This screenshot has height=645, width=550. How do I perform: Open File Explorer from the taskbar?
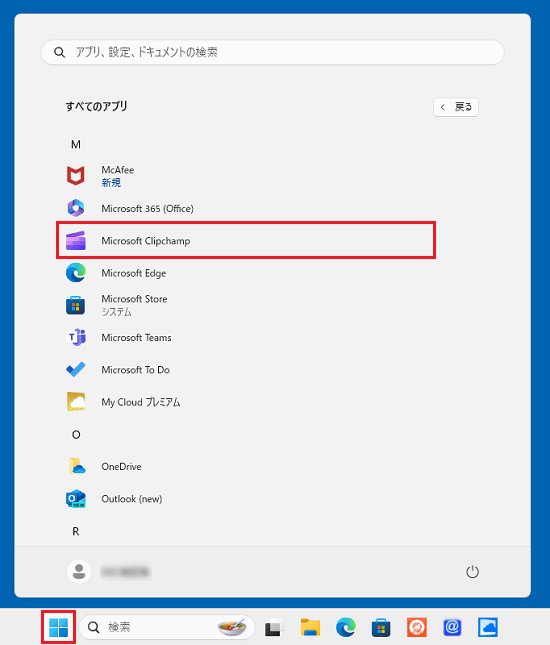[310, 627]
